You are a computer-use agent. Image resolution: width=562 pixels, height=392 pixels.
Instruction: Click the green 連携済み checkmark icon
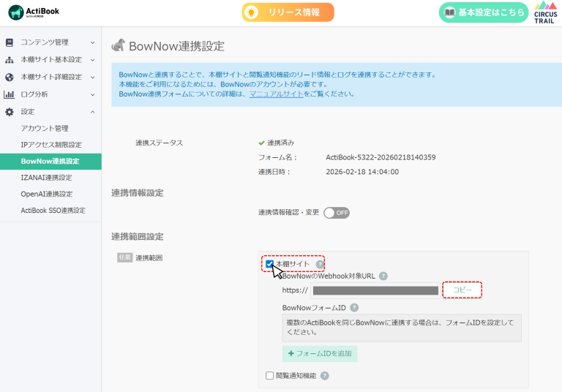coord(261,143)
